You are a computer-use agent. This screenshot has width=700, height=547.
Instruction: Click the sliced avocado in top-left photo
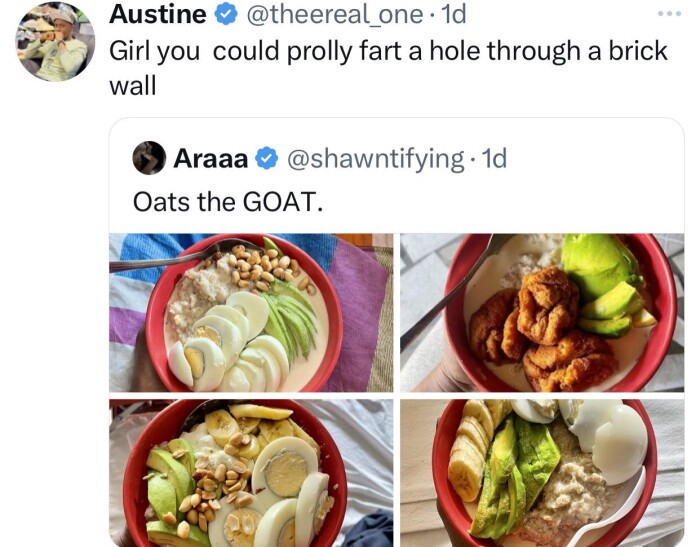[x=289, y=317]
